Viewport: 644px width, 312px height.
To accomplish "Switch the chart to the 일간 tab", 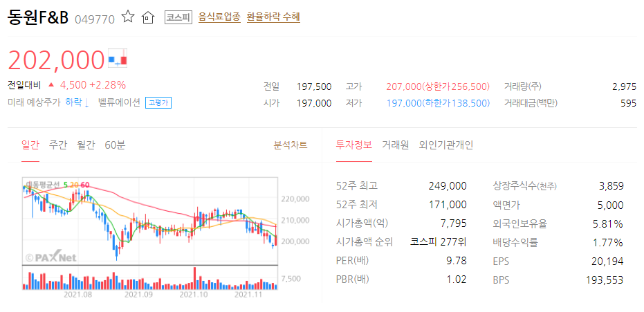I will click(x=30, y=145).
